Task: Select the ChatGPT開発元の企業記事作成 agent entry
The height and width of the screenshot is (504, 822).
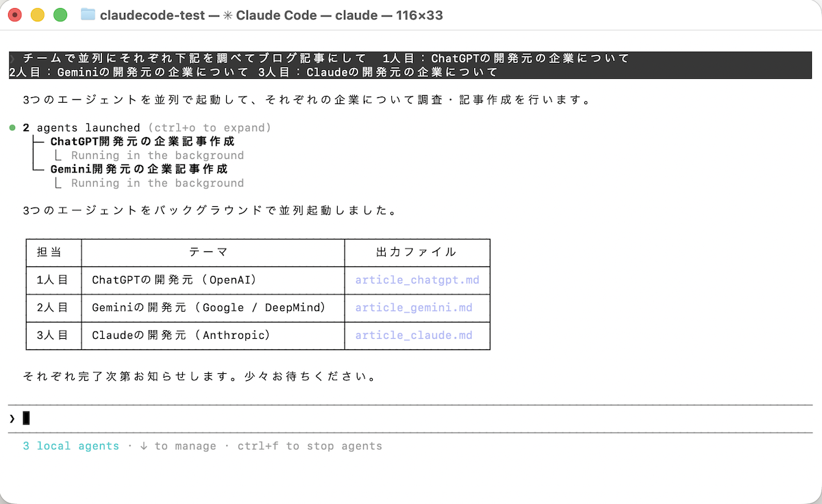Action: tap(142, 142)
